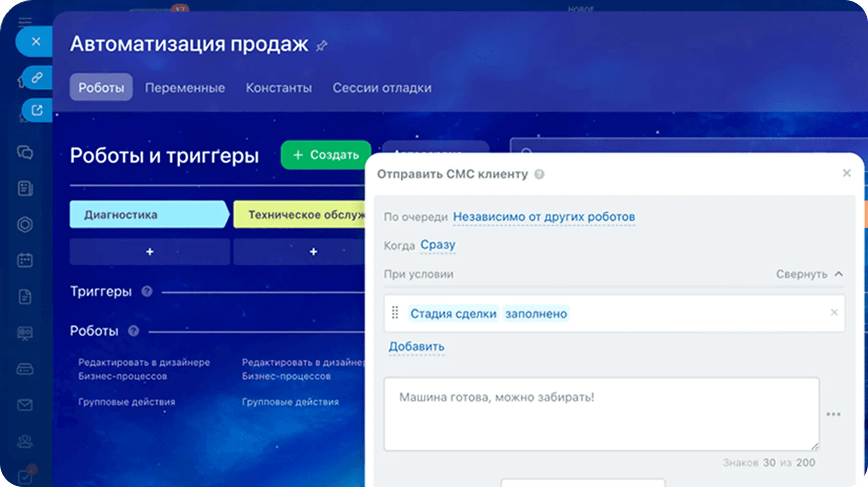Open Независимо от других роботов dropdown
The image size is (868, 487).
[544, 217]
